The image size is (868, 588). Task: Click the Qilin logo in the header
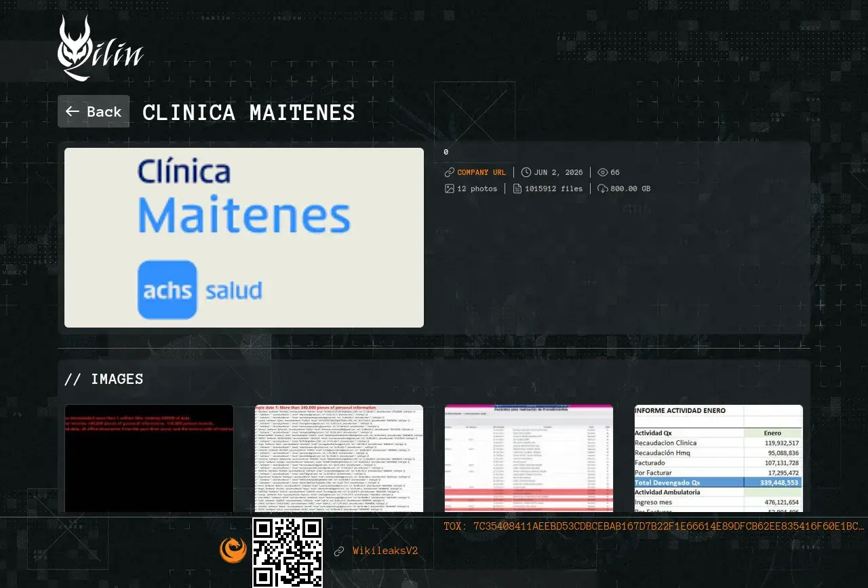(x=100, y=48)
